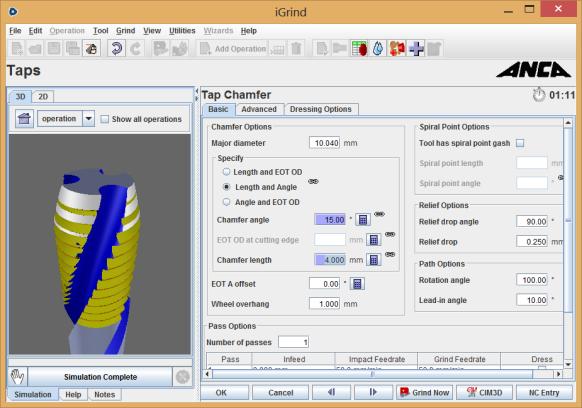Click the redo arrow toolbar icon

coord(135,49)
